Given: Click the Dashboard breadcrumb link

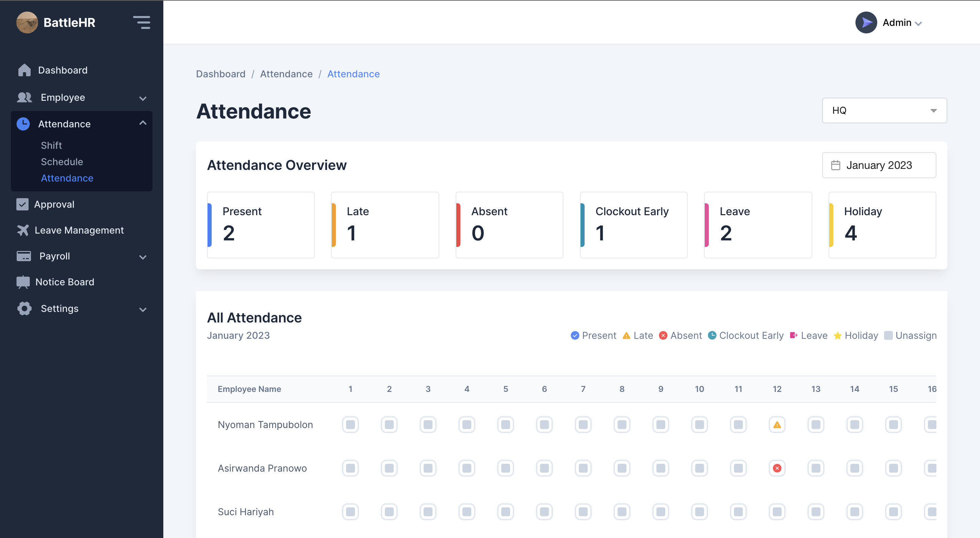Looking at the screenshot, I should coord(220,74).
